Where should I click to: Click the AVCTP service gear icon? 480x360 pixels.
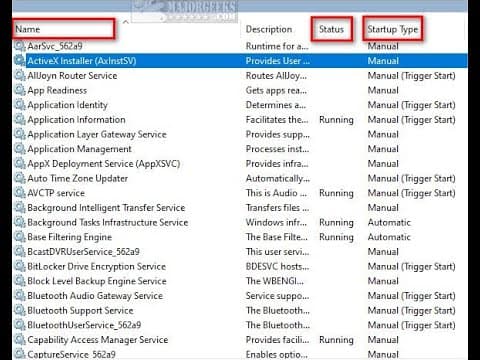pyautogui.click(x=20, y=193)
